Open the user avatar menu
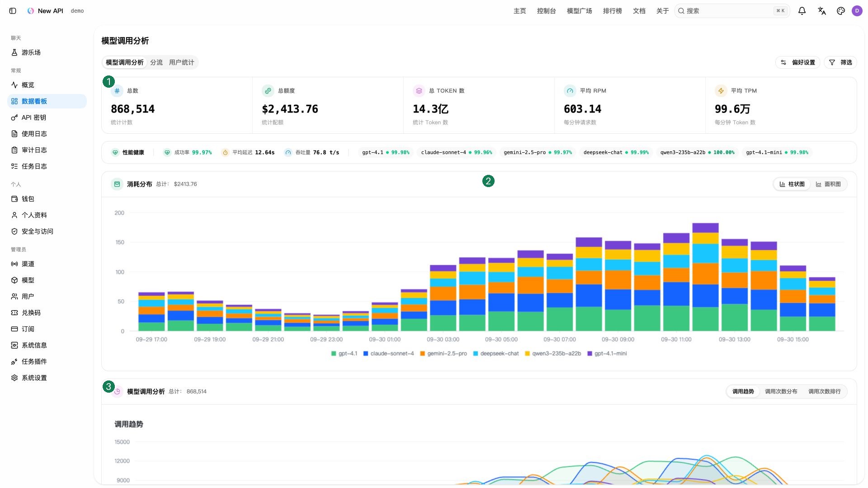868x488 pixels. 857,11
